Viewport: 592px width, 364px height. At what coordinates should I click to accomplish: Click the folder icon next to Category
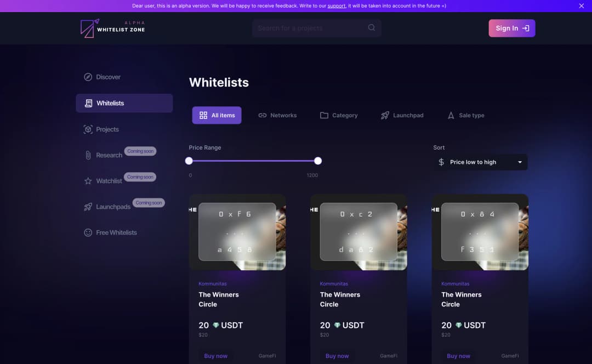[324, 115]
